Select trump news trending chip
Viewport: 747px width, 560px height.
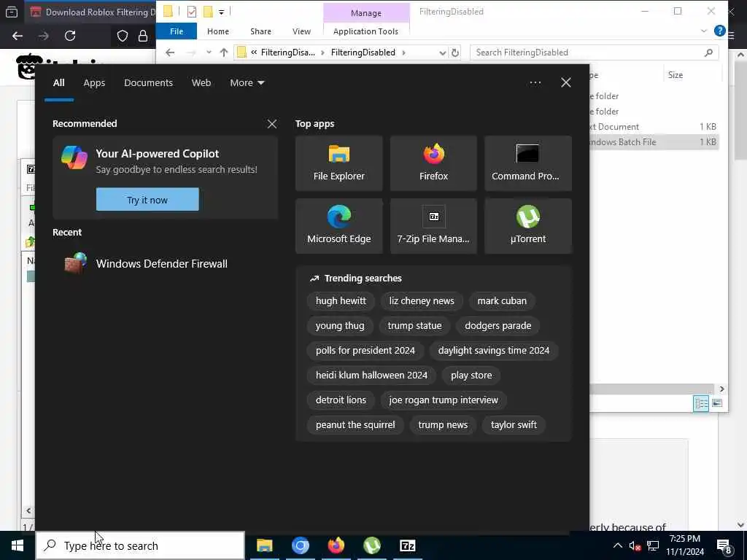(443, 425)
